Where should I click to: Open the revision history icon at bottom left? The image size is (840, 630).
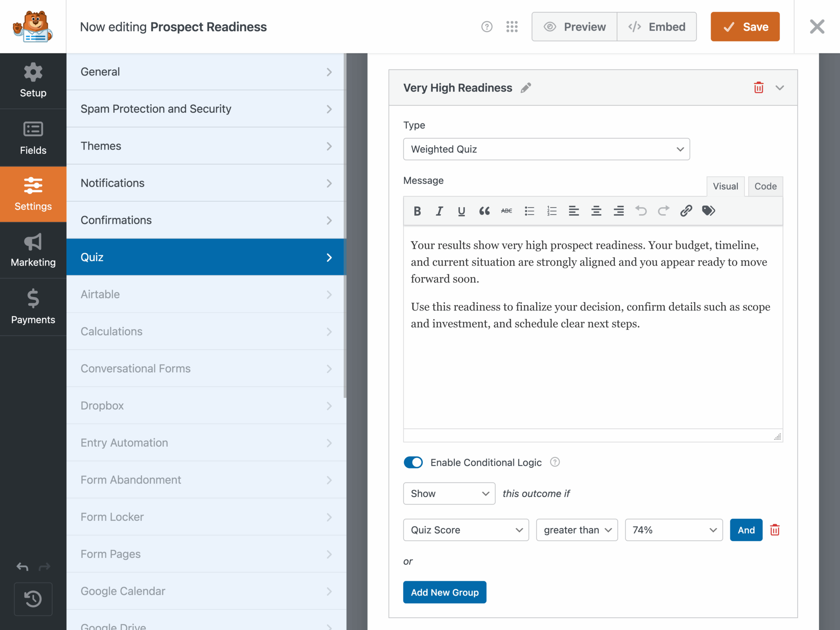pos(33,599)
